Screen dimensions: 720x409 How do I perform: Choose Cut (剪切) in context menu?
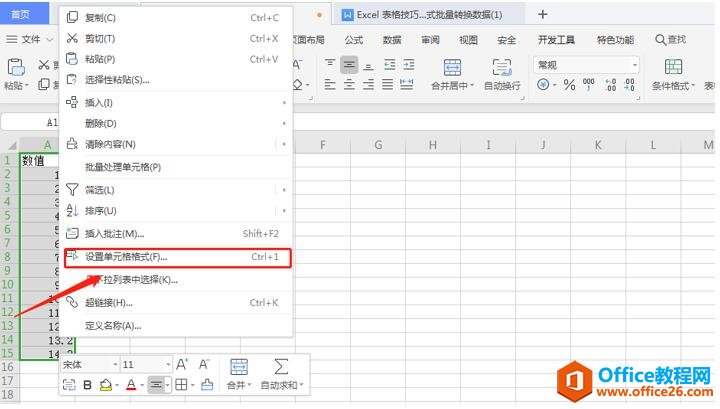176,38
